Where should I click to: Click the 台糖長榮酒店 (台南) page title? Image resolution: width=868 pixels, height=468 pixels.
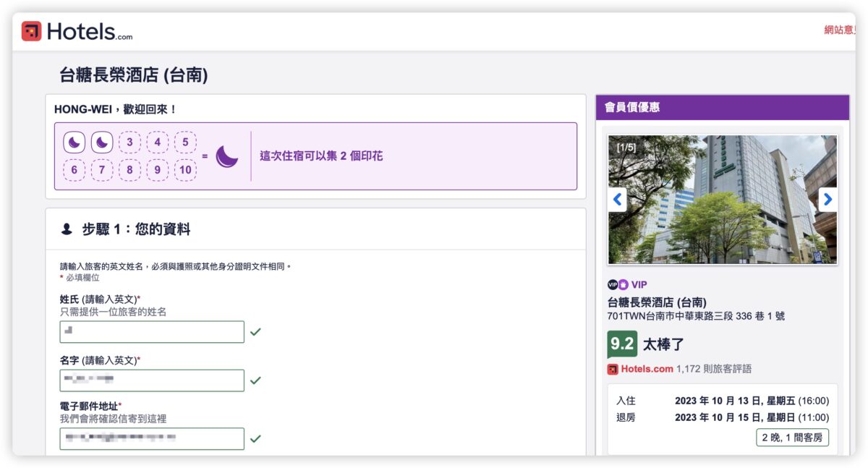click(x=134, y=75)
